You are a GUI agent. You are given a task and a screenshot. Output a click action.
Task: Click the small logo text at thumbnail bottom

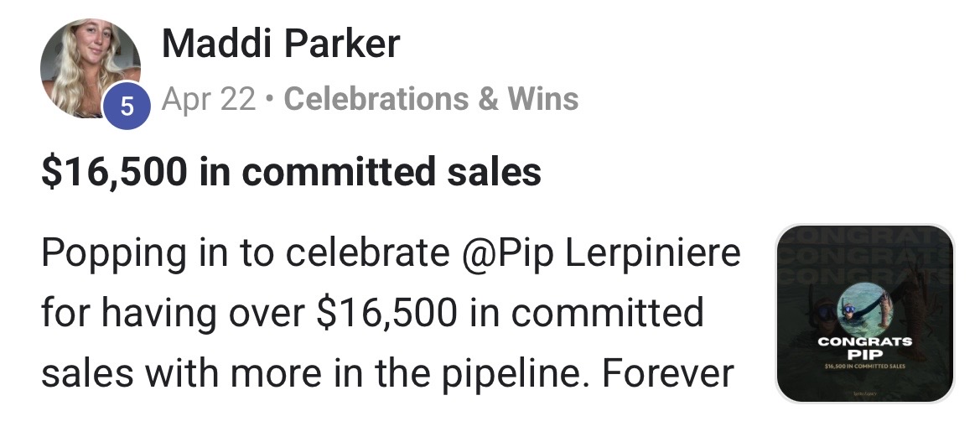coord(865,393)
